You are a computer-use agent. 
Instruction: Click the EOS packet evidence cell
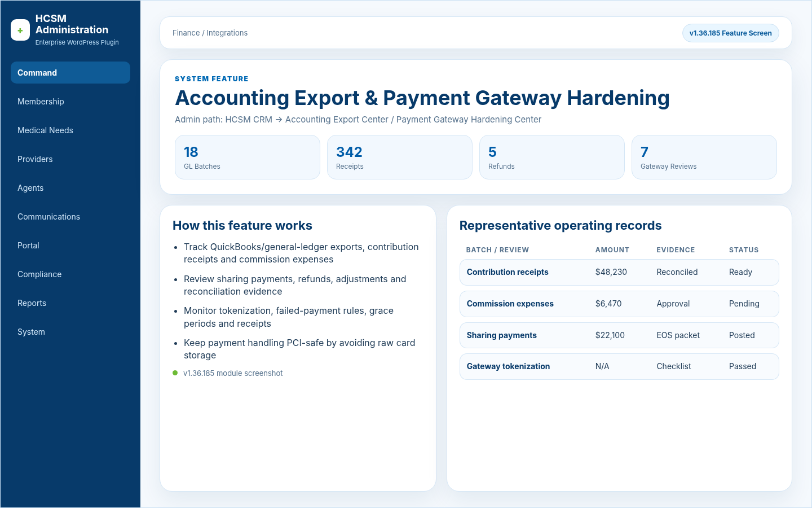[678, 335]
